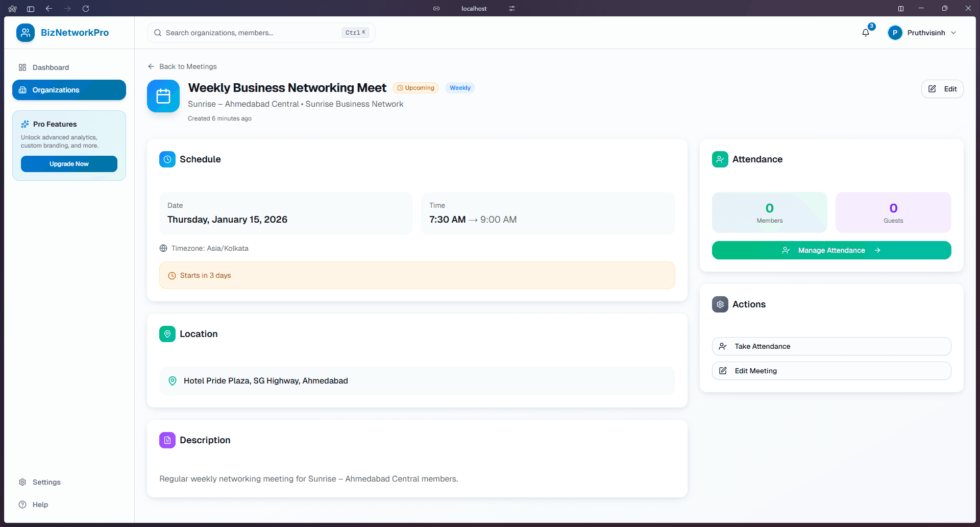Open the Pruthvisinh profile dropdown
The height and width of the screenshot is (527, 980).
pyautogui.click(x=922, y=32)
